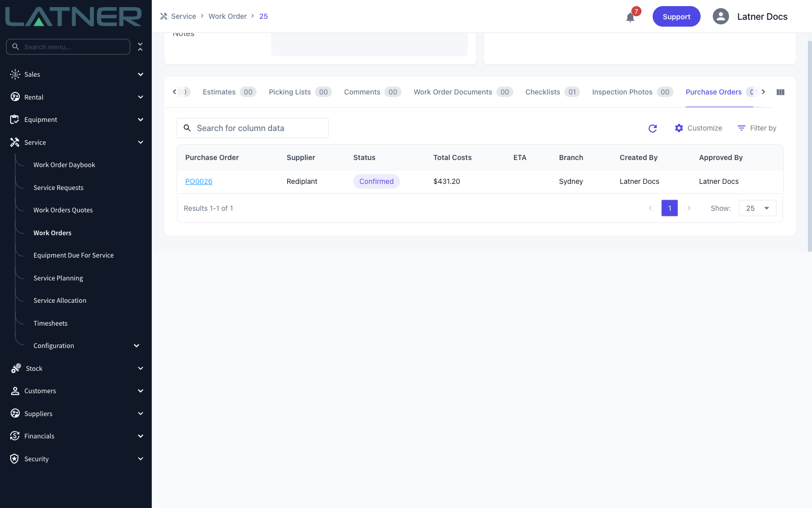Open Service Planning menu item

coord(58,278)
